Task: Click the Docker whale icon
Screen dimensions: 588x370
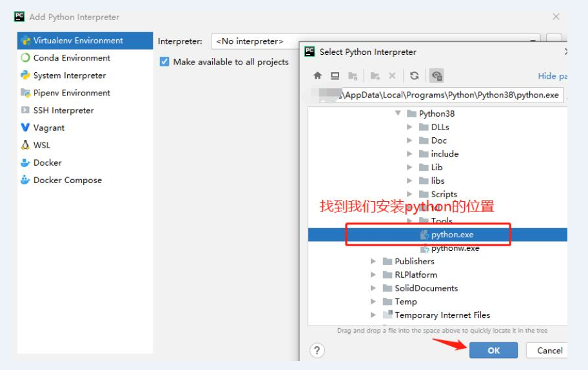Action: tap(25, 162)
